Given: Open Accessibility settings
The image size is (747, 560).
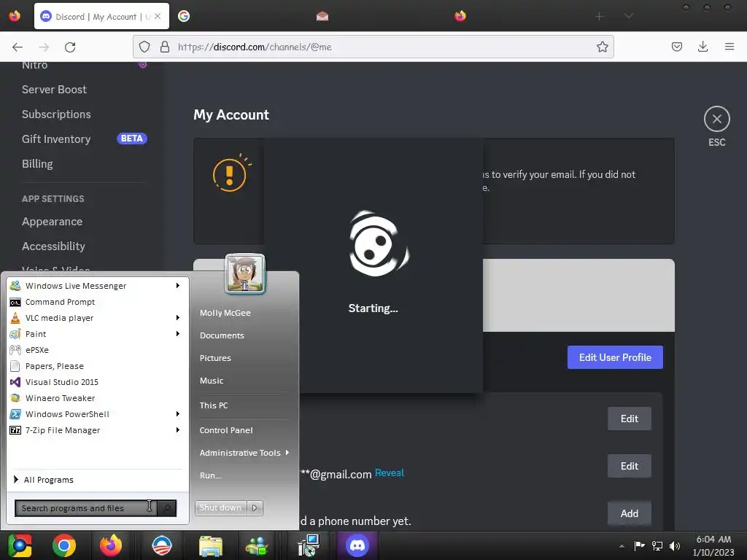Looking at the screenshot, I should (x=53, y=246).
